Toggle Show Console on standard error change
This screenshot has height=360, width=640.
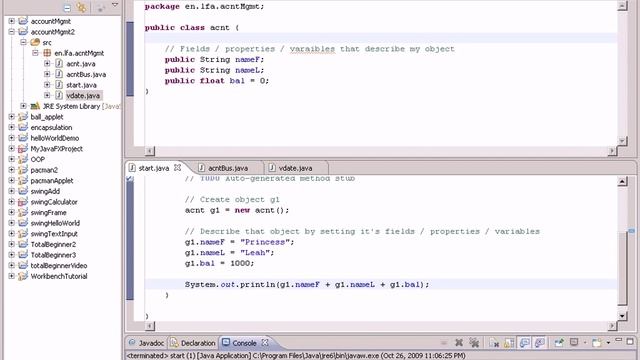tap(540, 343)
